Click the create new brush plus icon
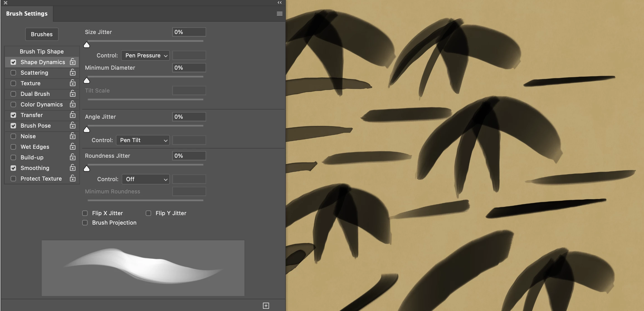Viewport: 644px width, 311px height. coord(266,306)
